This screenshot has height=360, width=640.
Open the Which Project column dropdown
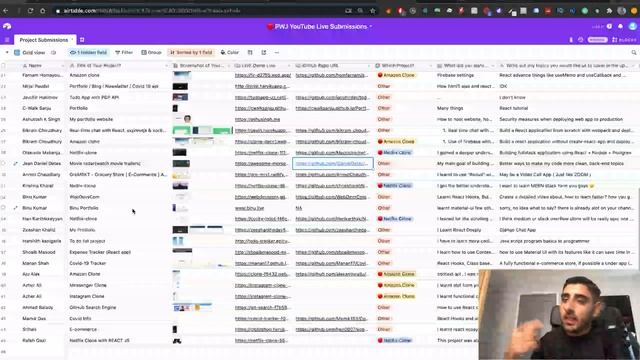tap(430, 65)
